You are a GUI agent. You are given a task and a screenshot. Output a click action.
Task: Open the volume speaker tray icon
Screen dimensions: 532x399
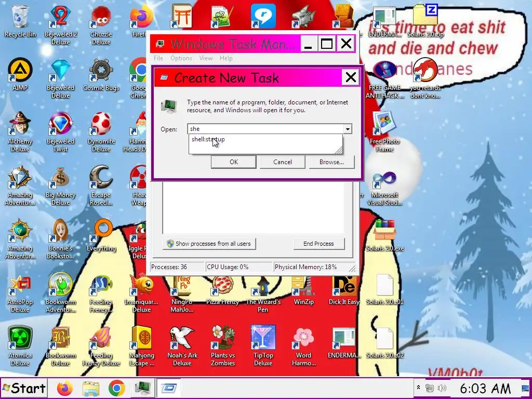pyautogui.click(x=442, y=388)
